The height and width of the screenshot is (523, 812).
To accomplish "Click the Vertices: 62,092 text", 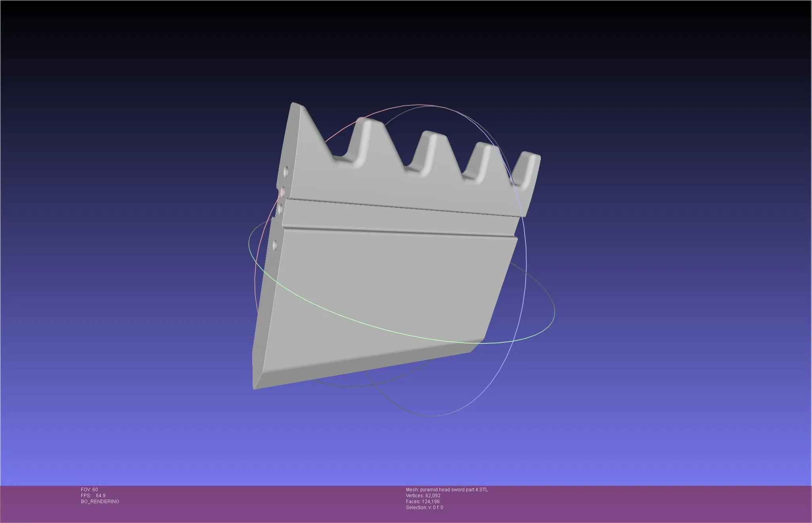I will tap(423, 496).
